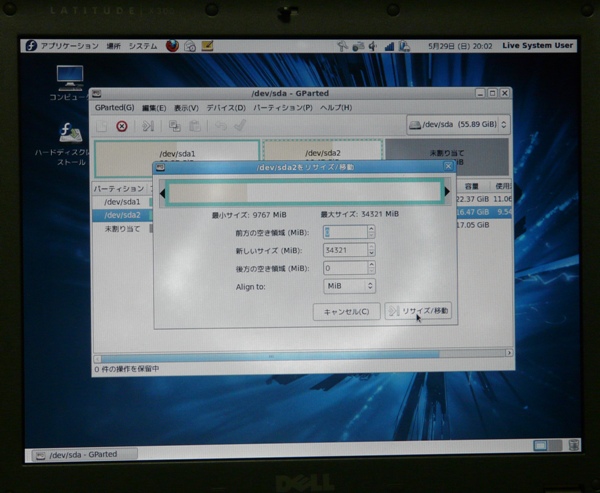Open the Computer desktop icon
Image resolution: width=600 pixels, height=493 pixels.
pos(69,80)
